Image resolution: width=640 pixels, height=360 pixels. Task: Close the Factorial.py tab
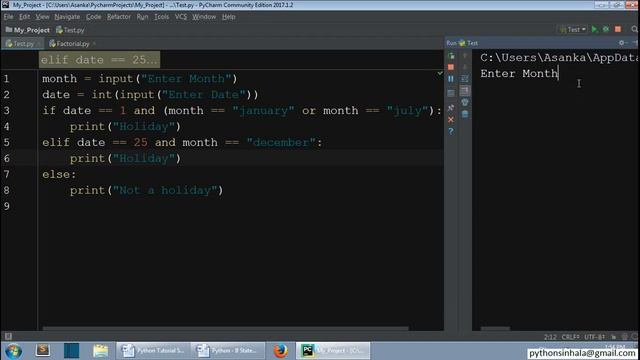[94, 44]
